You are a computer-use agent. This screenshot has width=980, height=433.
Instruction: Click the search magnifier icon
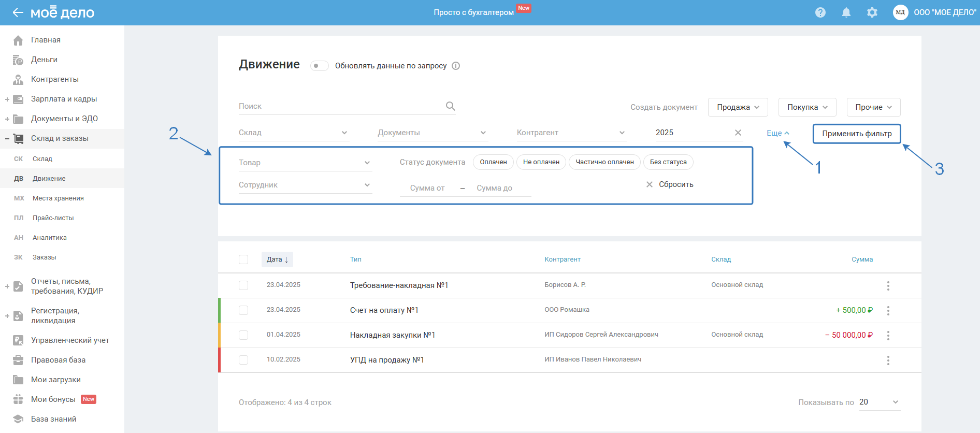tap(450, 106)
